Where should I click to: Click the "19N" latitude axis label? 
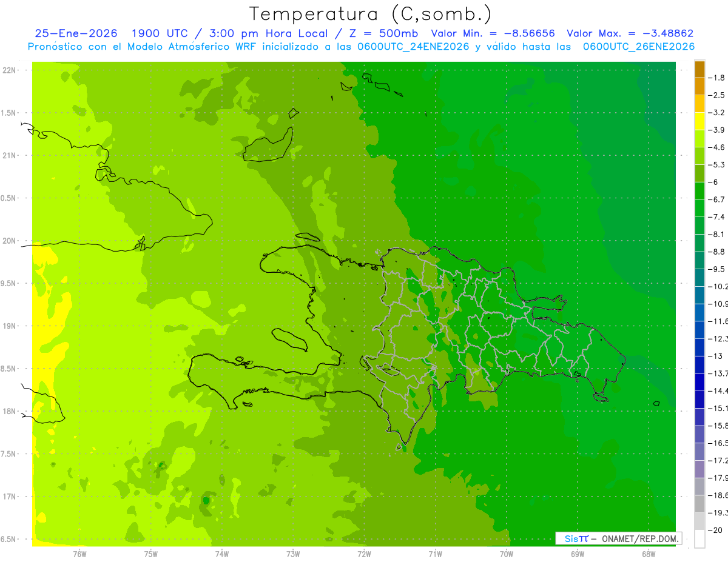(x=9, y=326)
